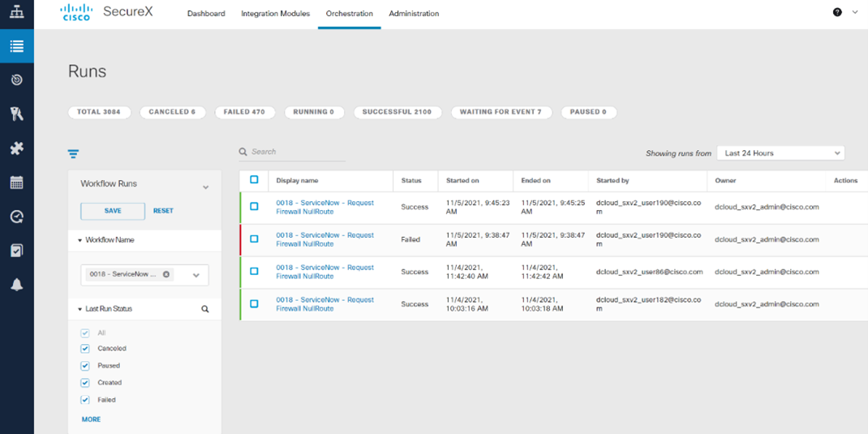Filter by the CANCELED 6 pill

click(x=172, y=112)
